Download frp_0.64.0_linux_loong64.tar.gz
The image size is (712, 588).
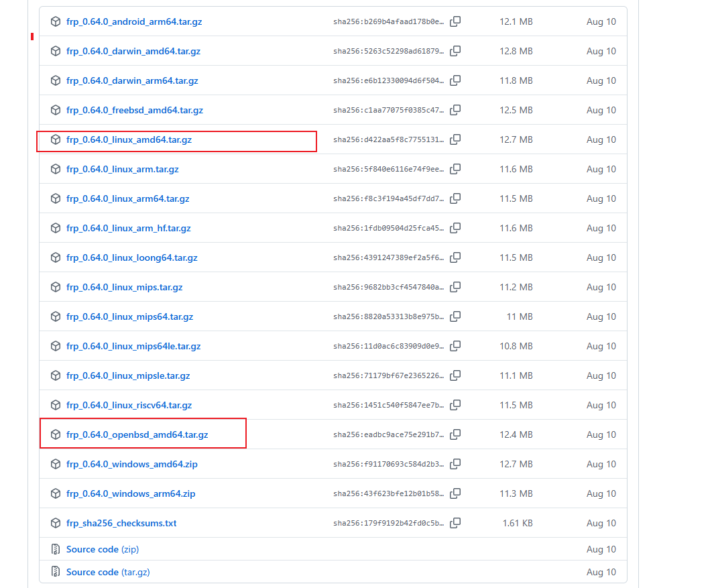(x=131, y=257)
